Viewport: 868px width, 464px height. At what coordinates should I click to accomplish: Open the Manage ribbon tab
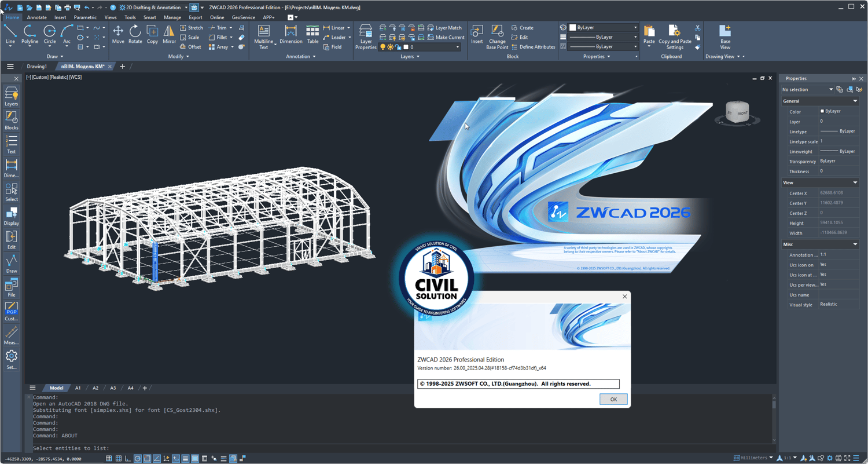pos(172,17)
